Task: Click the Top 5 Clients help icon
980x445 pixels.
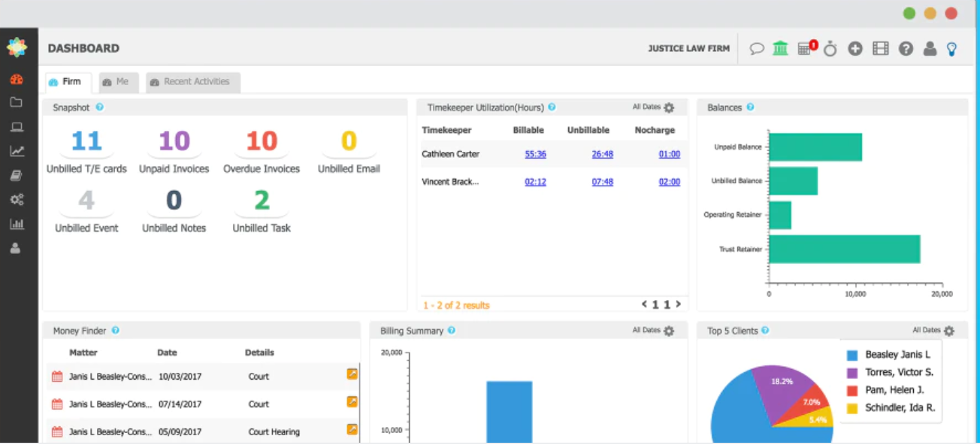Action: pos(765,330)
